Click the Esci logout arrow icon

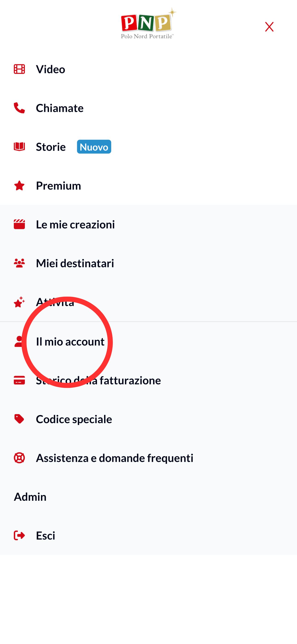click(19, 536)
